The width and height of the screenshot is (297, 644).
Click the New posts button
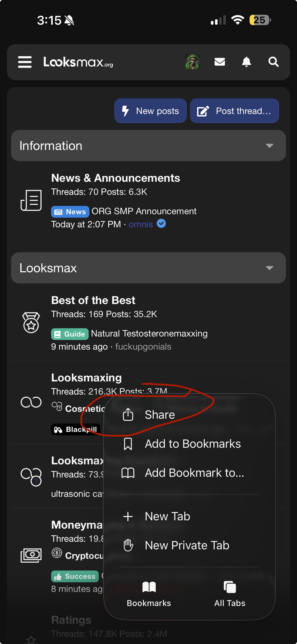150,111
